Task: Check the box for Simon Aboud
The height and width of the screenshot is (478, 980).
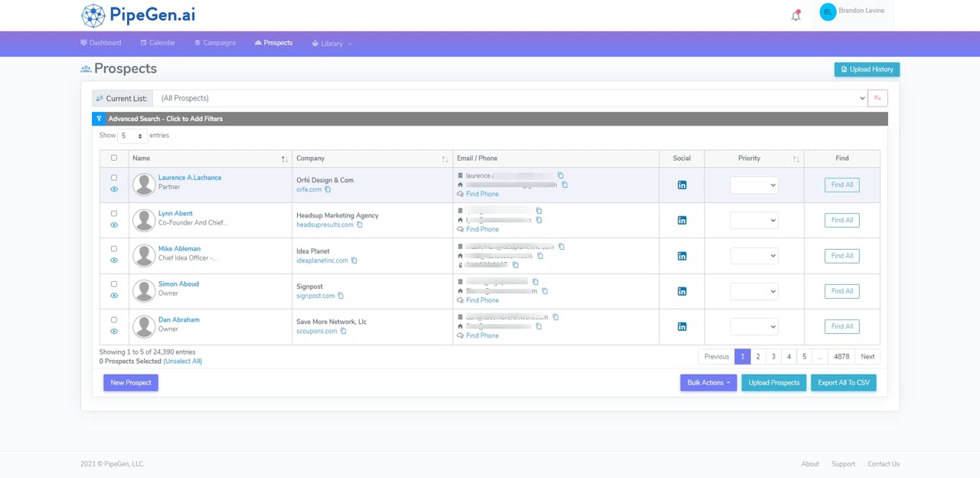Action: (114, 284)
